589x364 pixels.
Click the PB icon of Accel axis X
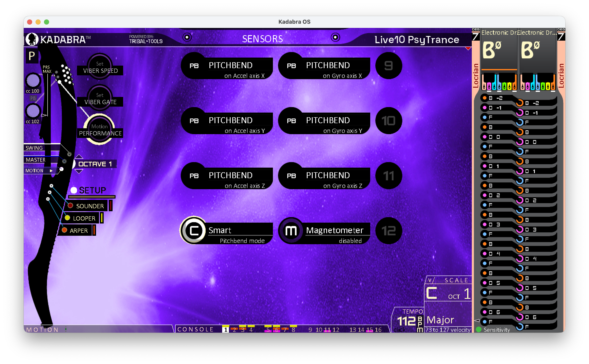(194, 66)
